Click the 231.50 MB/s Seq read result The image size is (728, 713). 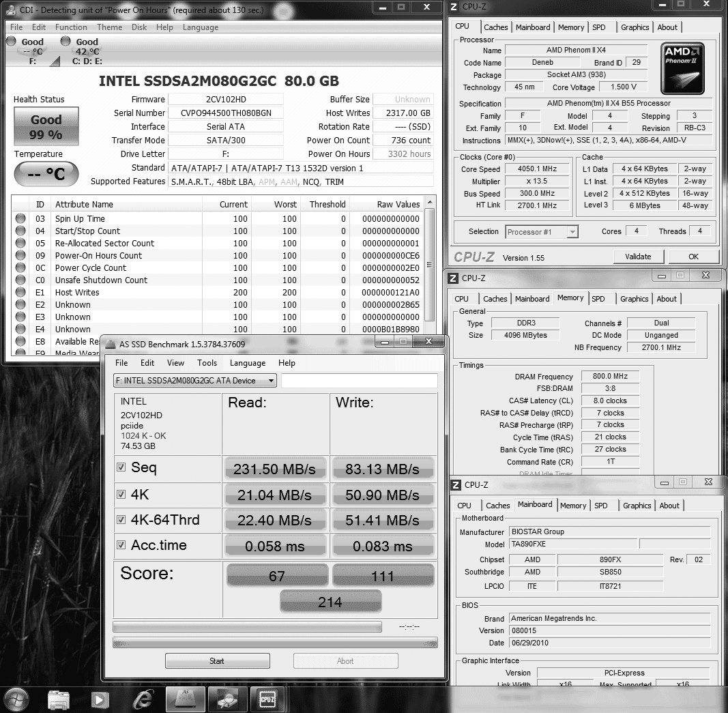[x=274, y=469]
